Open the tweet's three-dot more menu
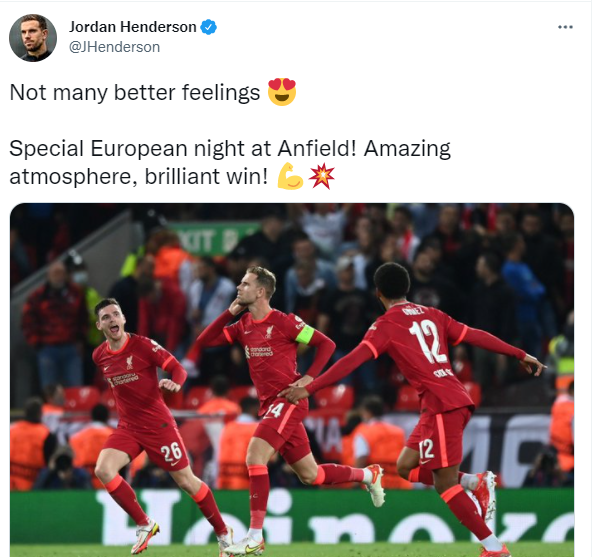 point(565,27)
